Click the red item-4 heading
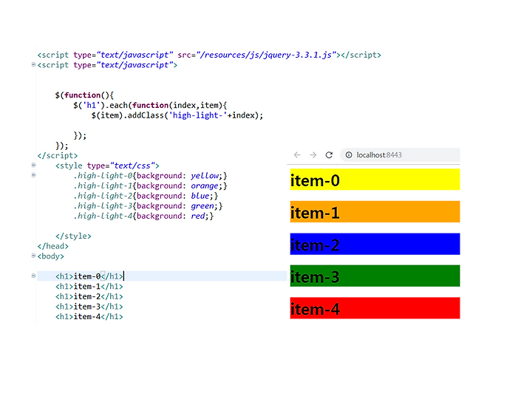 [x=375, y=308]
